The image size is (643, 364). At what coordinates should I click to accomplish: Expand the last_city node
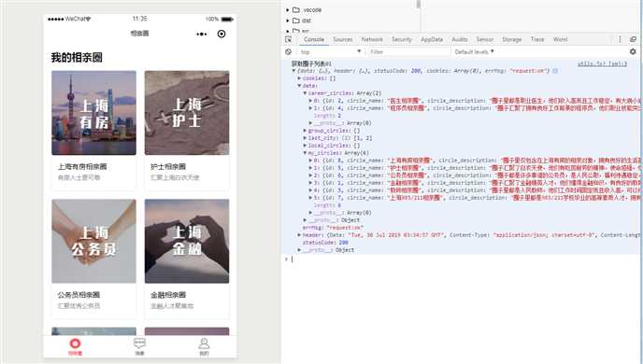[305, 138]
